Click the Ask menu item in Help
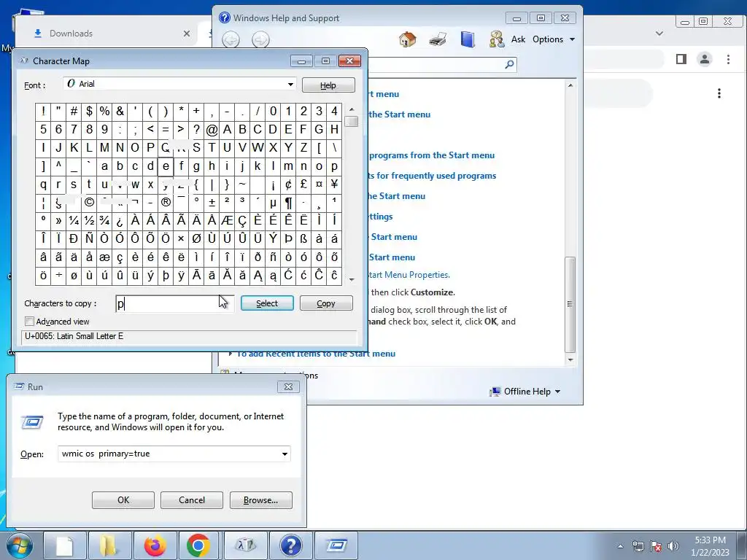 (519, 39)
